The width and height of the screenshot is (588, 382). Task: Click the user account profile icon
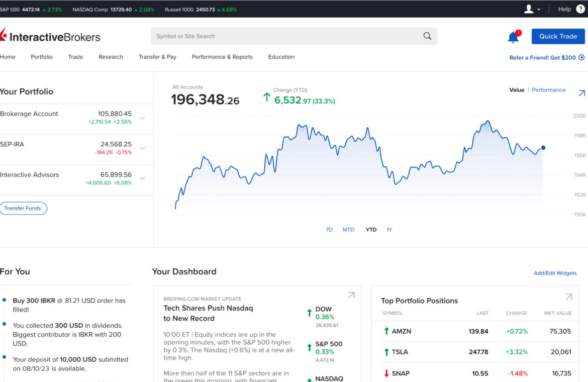(529, 9)
